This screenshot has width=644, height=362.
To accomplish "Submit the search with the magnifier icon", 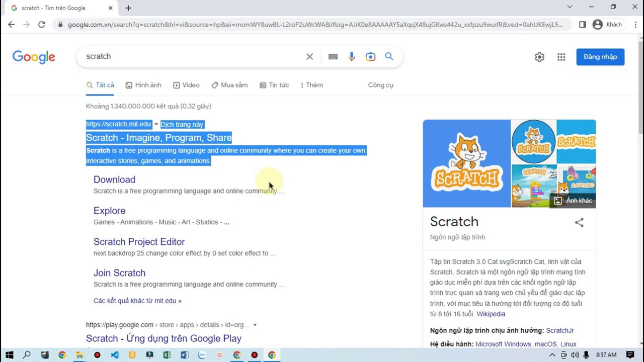I will (x=389, y=56).
